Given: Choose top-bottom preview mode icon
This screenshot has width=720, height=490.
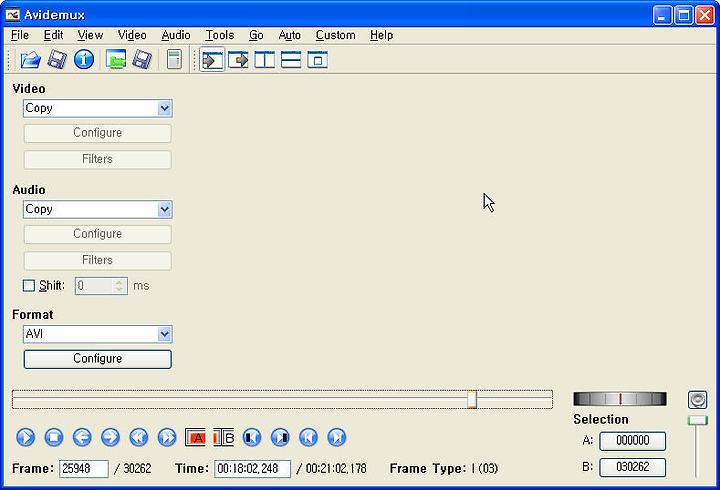Looking at the screenshot, I should click(291, 60).
